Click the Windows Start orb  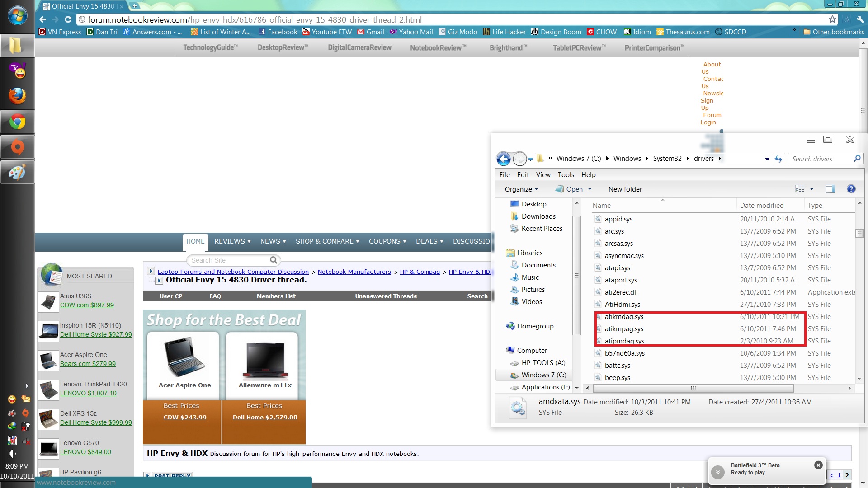pyautogui.click(x=17, y=16)
